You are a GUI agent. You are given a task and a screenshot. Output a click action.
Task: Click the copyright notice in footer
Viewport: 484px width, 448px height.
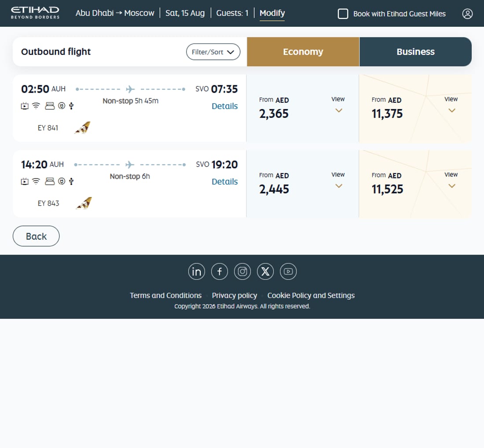point(242,306)
